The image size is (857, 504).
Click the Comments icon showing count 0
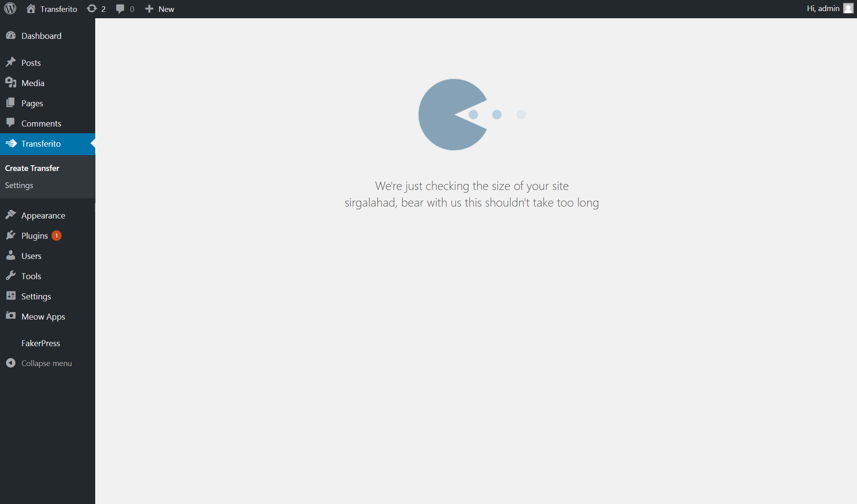[x=124, y=9]
